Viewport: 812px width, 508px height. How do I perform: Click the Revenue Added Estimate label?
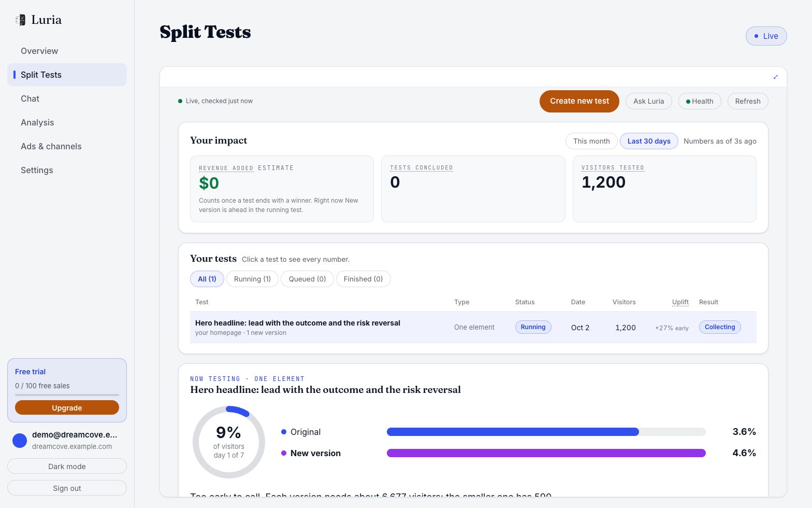pos(246,168)
